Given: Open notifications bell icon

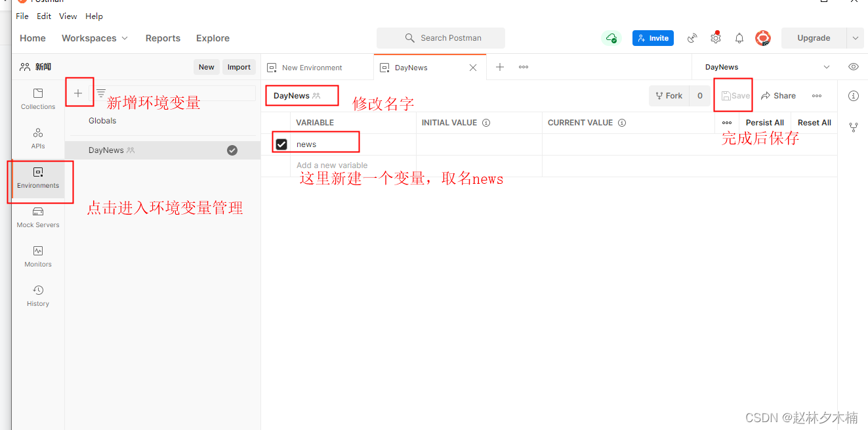Looking at the screenshot, I should click(739, 38).
